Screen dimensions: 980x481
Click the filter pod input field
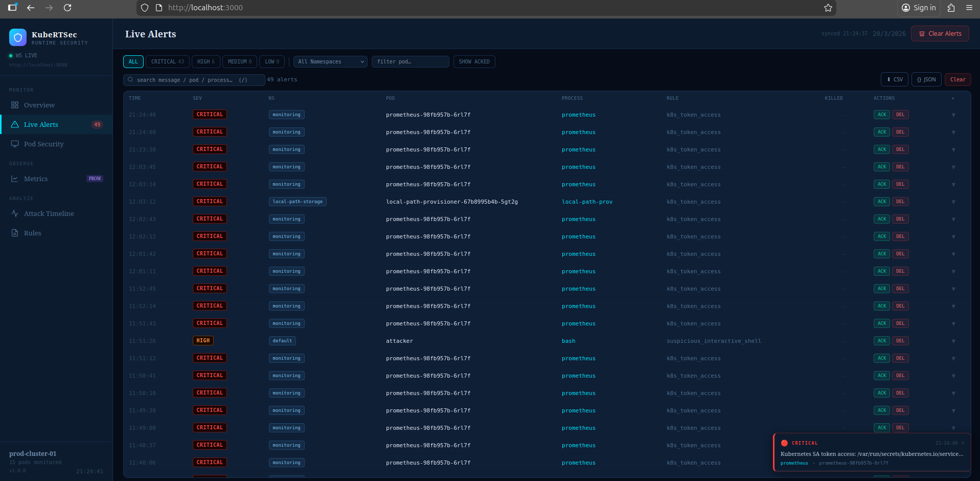(x=409, y=61)
